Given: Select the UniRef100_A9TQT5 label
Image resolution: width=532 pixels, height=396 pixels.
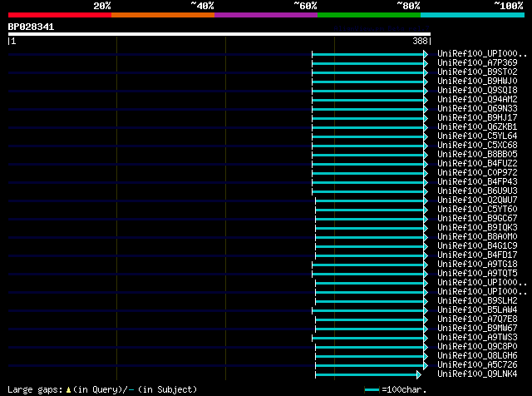Looking at the screenshot, I should click(x=477, y=274).
